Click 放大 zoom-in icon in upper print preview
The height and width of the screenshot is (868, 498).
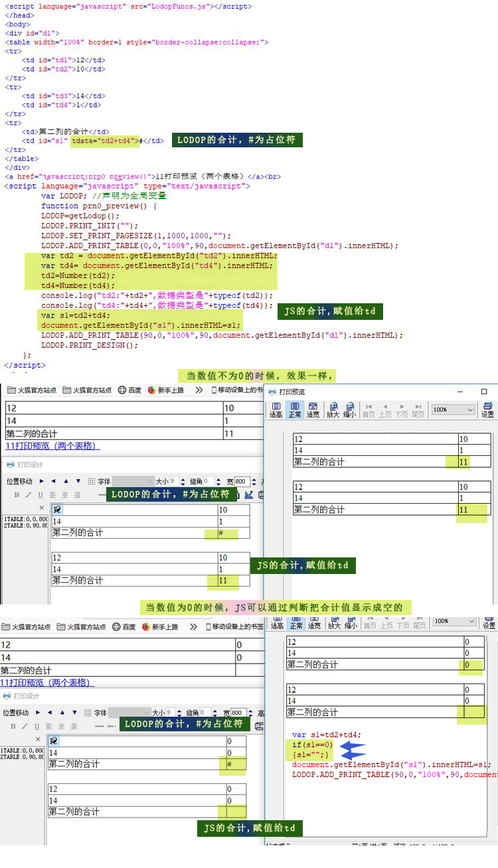333,409
